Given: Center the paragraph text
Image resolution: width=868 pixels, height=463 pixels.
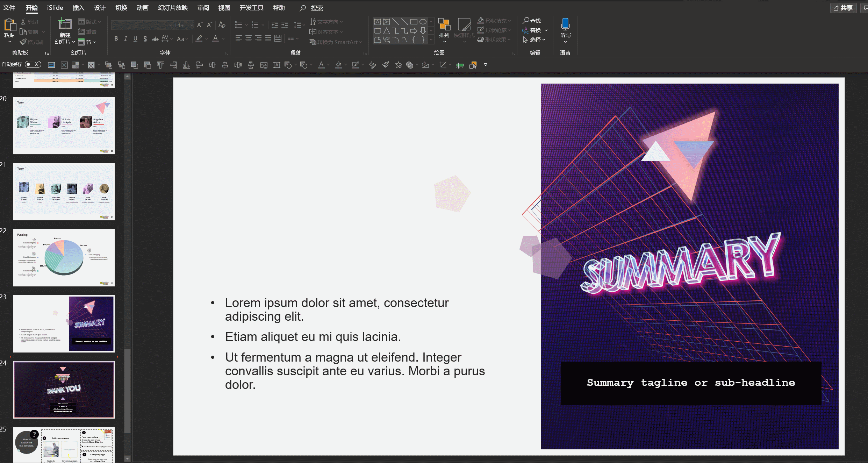Looking at the screenshot, I should click(249, 38).
